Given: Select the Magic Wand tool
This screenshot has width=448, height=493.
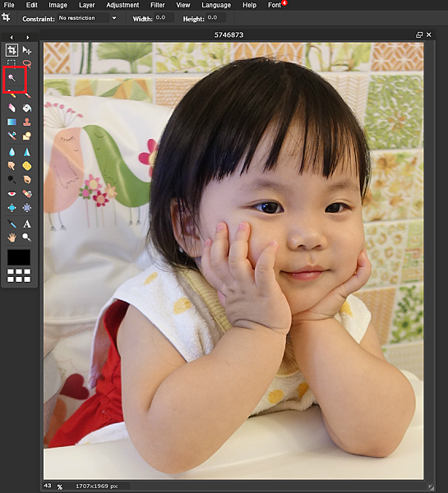Looking at the screenshot, I should click(12, 78).
